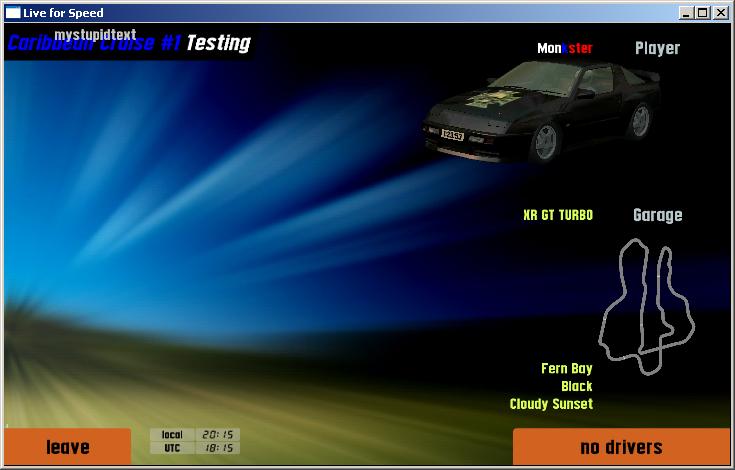Screen dimensions: 735x470
Task: Close the Live for Speed window
Action: click(x=720, y=13)
